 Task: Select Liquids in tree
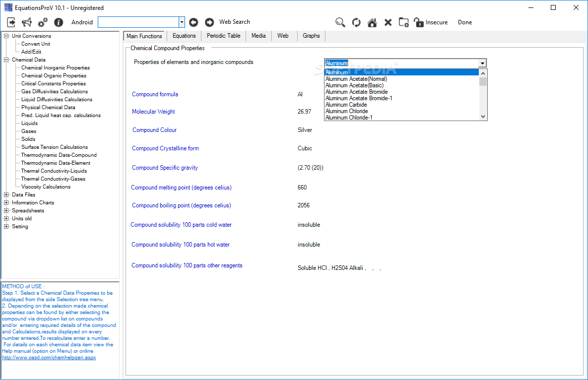point(29,124)
